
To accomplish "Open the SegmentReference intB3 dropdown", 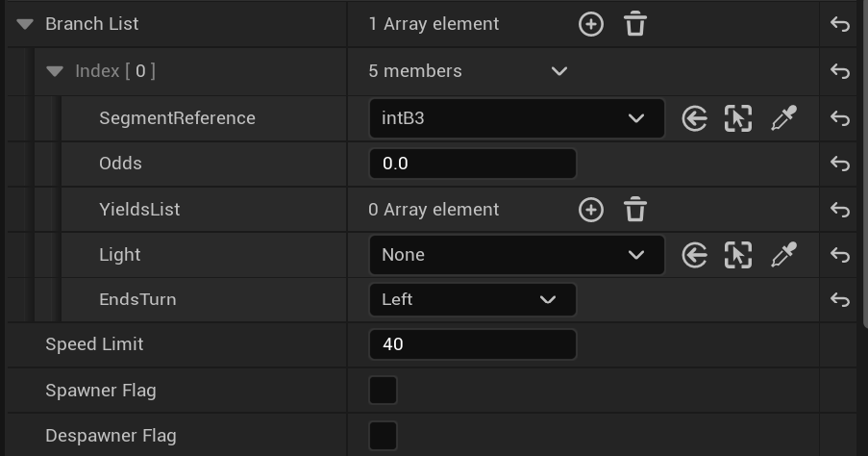I will click(x=516, y=119).
